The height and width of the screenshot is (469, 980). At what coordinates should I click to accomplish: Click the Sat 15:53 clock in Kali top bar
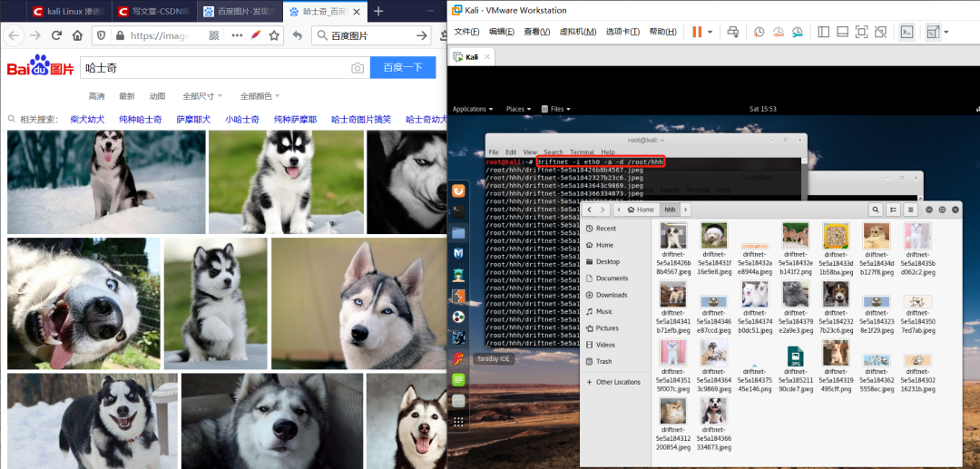pyautogui.click(x=762, y=109)
